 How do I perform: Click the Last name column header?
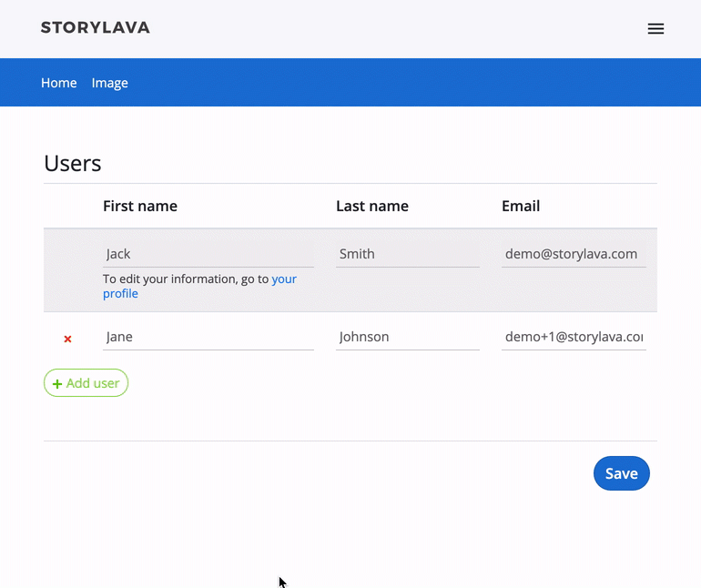372,206
